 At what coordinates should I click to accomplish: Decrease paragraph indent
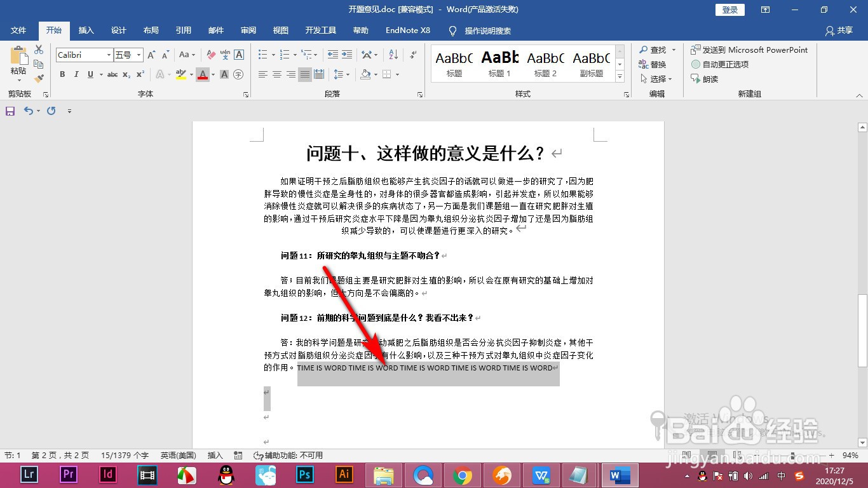pyautogui.click(x=333, y=55)
